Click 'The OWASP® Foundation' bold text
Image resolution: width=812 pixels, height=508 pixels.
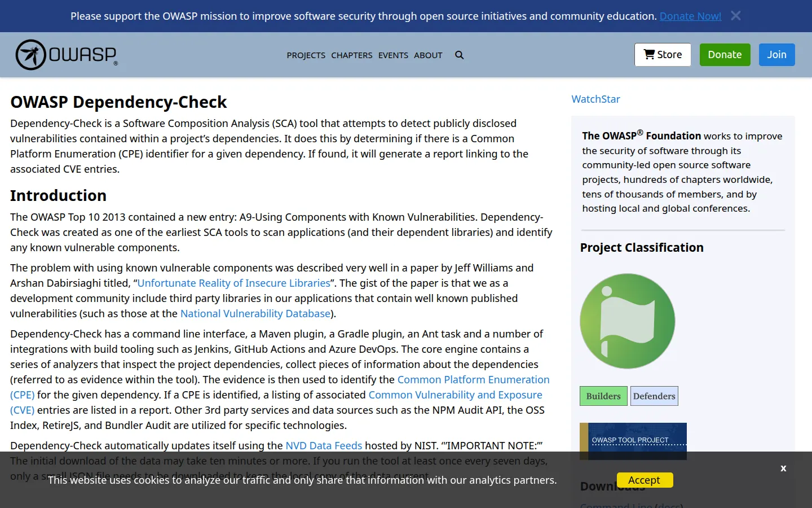pos(642,135)
